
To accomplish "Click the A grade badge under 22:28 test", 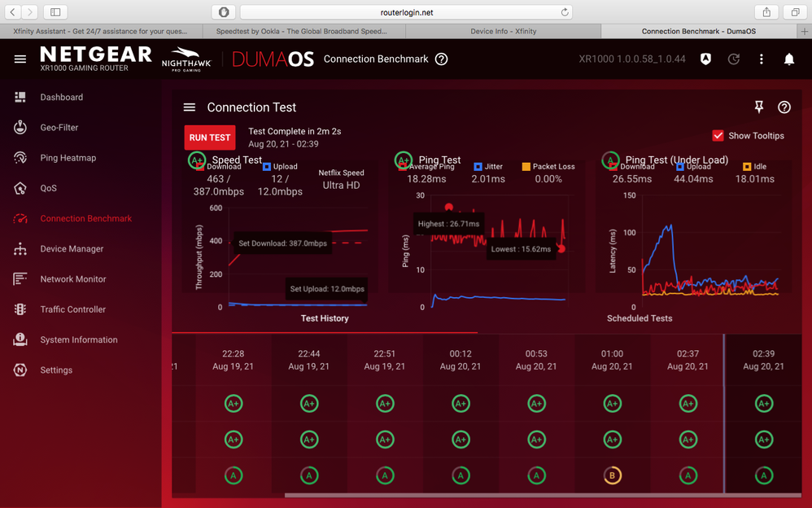I will point(234,475).
